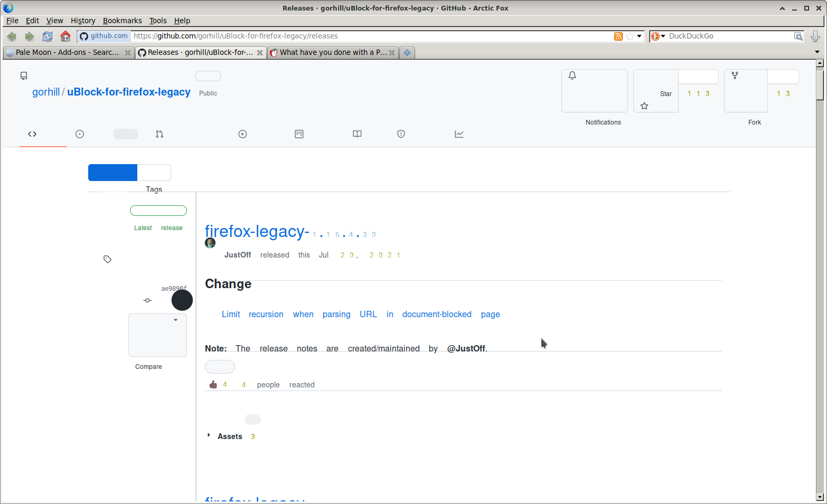
Task: Open the Help menu
Action: (182, 21)
